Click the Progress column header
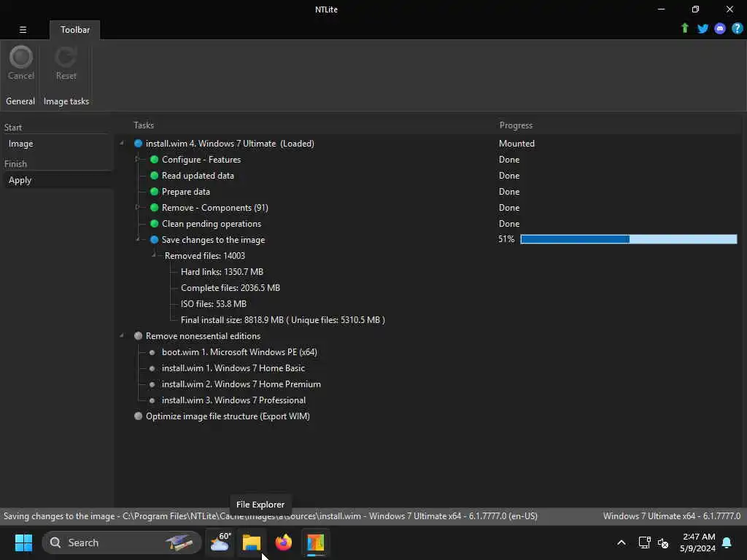The height and width of the screenshot is (560, 747). 516,125
